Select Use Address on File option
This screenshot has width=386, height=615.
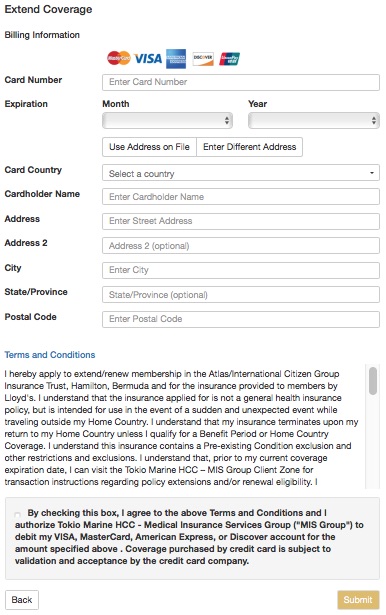point(149,147)
